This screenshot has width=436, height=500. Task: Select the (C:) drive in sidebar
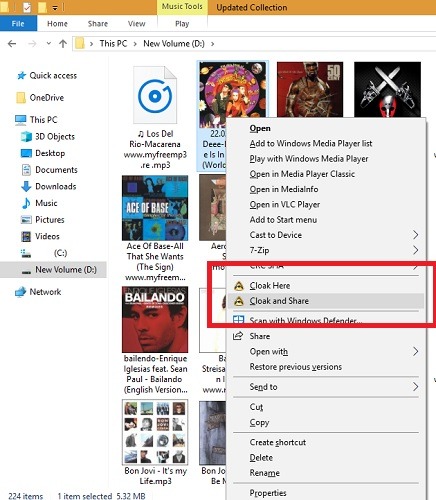(60, 253)
